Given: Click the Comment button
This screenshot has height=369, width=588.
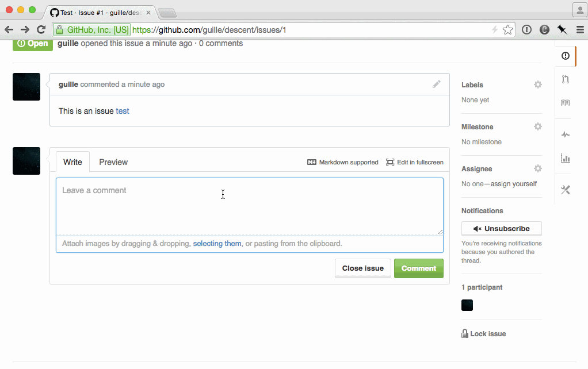Looking at the screenshot, I should (x=418, y=268).
